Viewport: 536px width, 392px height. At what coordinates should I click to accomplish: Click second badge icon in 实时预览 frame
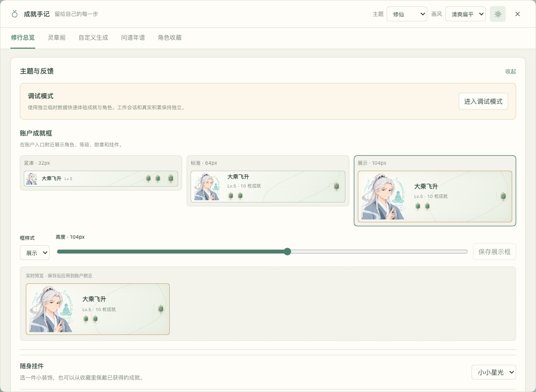(95, 319)
